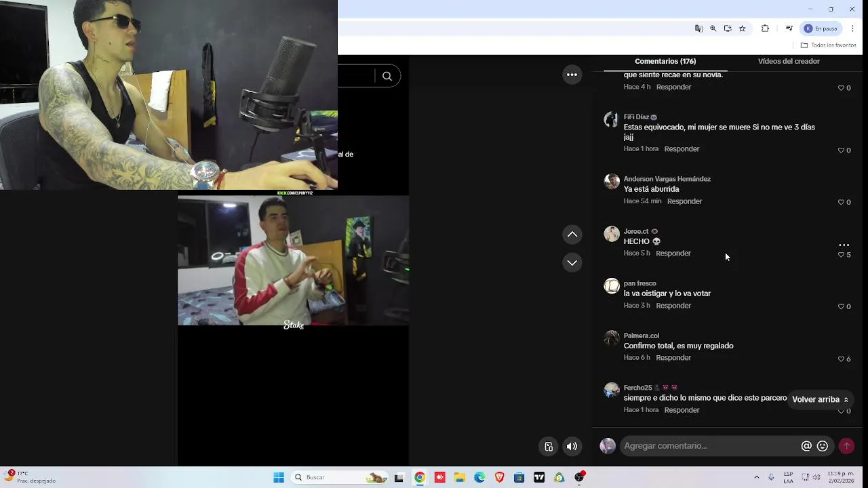868x488 pixels.
Task: Reply to the pan fresco comment
Action: click(x=673, y=306)
